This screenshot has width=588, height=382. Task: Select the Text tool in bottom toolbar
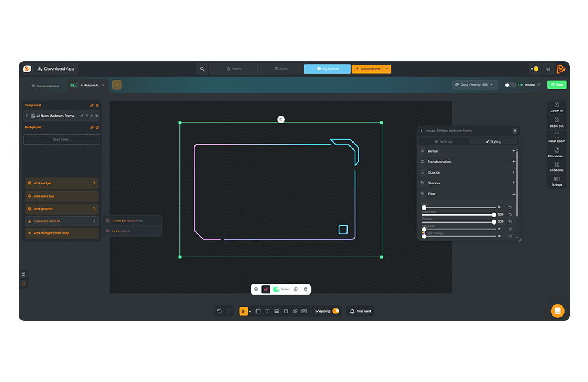click(267, 311)
